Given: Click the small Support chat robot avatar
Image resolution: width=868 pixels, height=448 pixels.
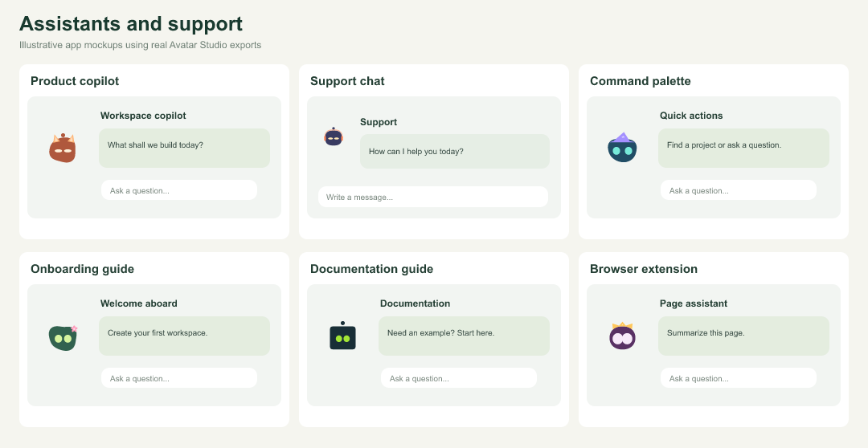Looking at the screenshot, I should (x=334, y=136).
